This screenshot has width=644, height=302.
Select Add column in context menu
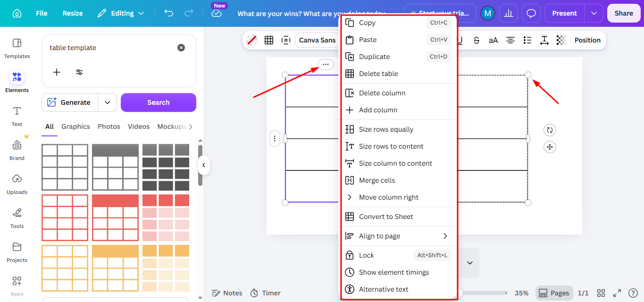[399, 110]
